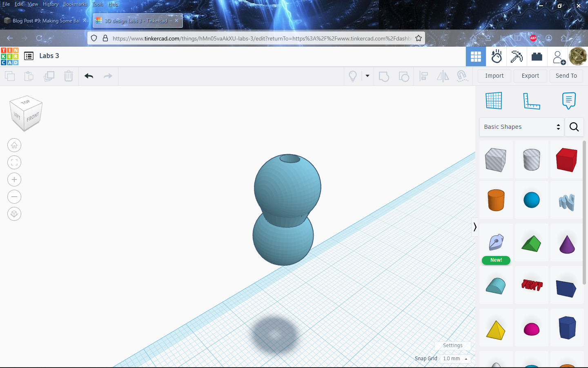Click the Export button
588x368 pixels.
(x=530, y=76)
